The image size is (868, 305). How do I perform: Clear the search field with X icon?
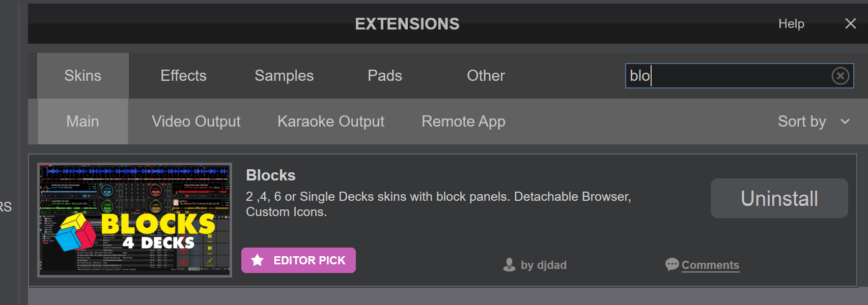point(840,76)
